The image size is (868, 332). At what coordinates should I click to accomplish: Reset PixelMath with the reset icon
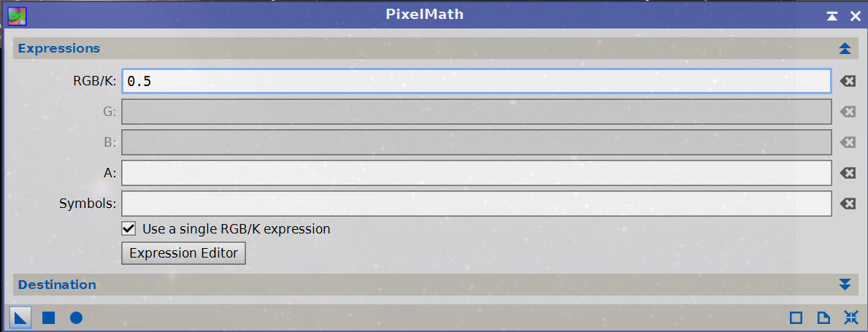coord(850,317)
